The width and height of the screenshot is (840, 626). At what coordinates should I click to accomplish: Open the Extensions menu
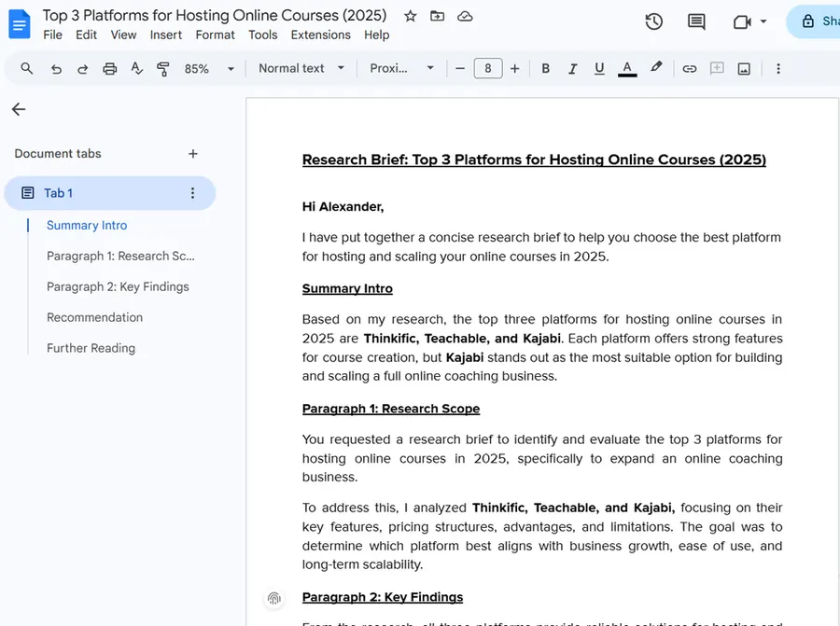[320, 35]
